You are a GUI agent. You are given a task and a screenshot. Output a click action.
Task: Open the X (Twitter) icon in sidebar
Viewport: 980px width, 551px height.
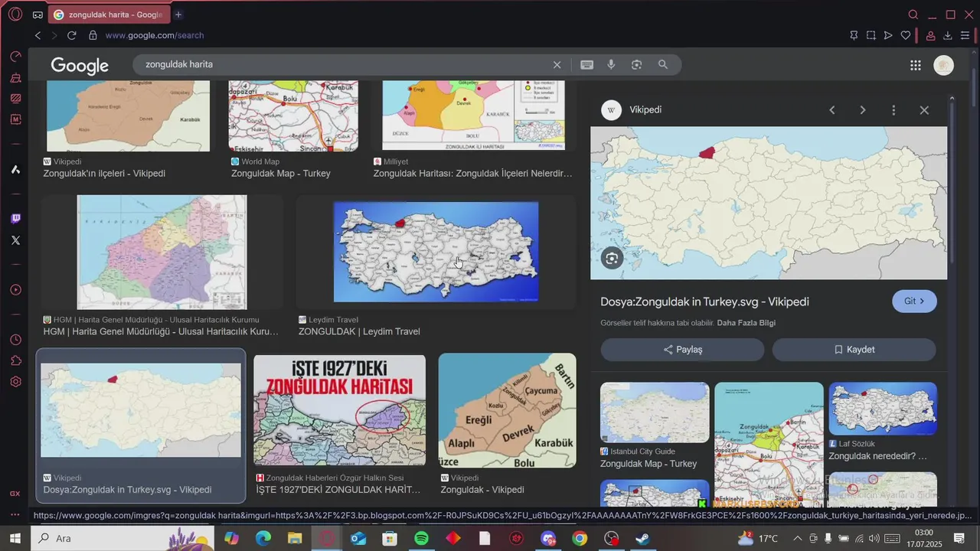[15, 240]
